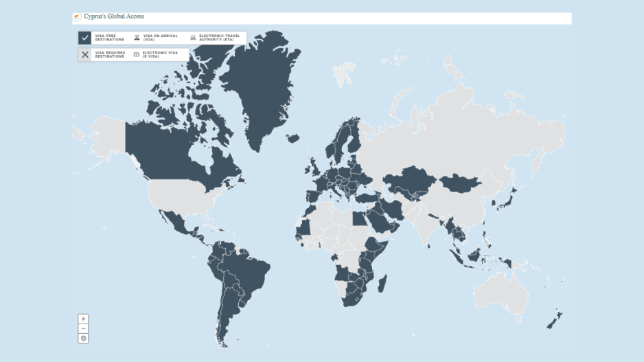Toggle the visa required destinations X box
Viewport: 644px width, 362px height.
click(x=84, y=55)
